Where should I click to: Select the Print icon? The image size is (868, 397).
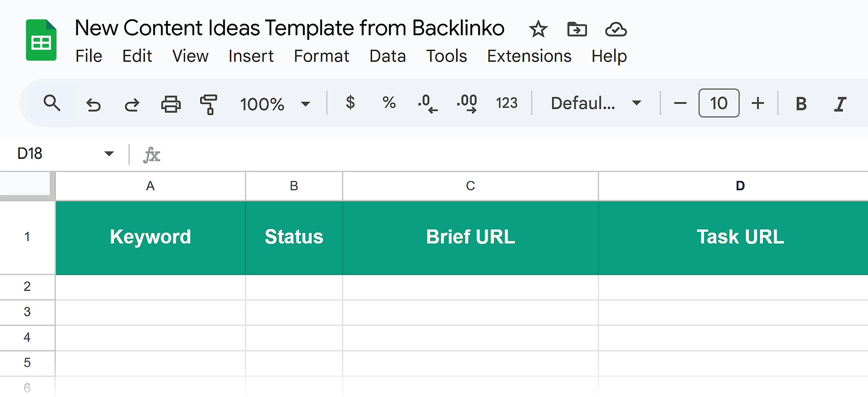[x=171, y=103]
